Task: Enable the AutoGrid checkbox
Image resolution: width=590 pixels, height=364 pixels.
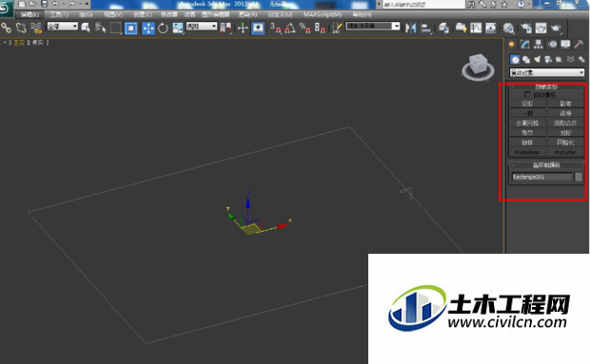Action: click(527, 94)
